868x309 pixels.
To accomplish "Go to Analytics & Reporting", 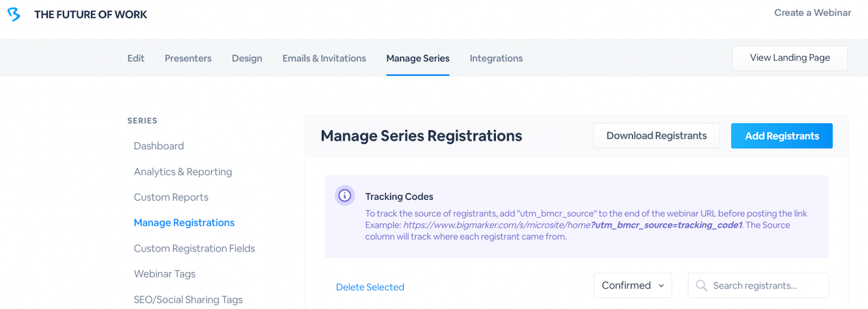I will [x=183, y=172].
